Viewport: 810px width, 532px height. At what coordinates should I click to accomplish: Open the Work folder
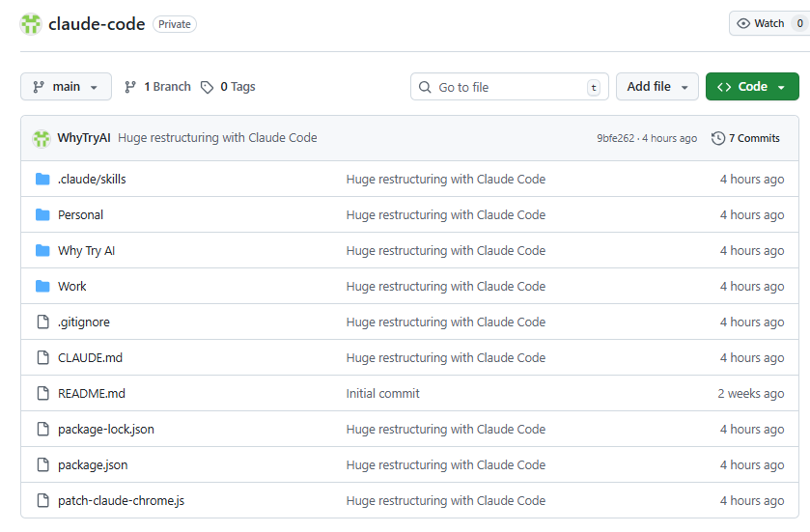click(x=71, y=286)
